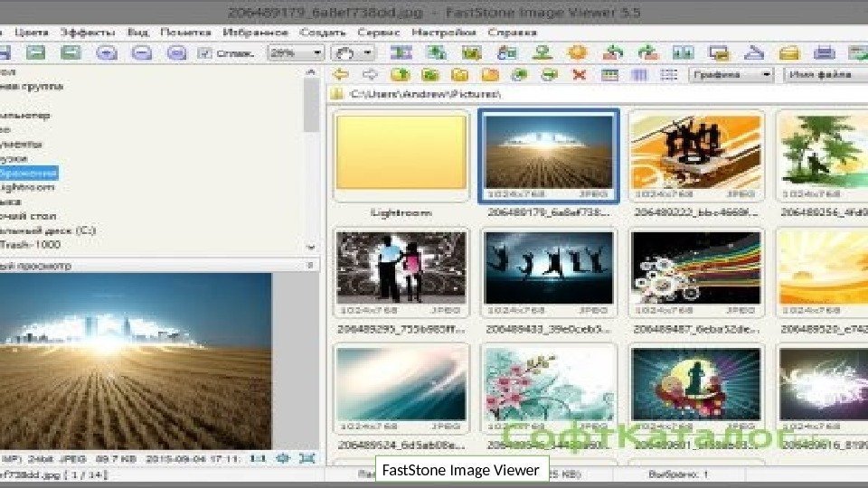Toggle the Smooth (Сглаж.) checkbox
Image resolution: width=868 pixels, height=488 pixels.
(205, 53)
